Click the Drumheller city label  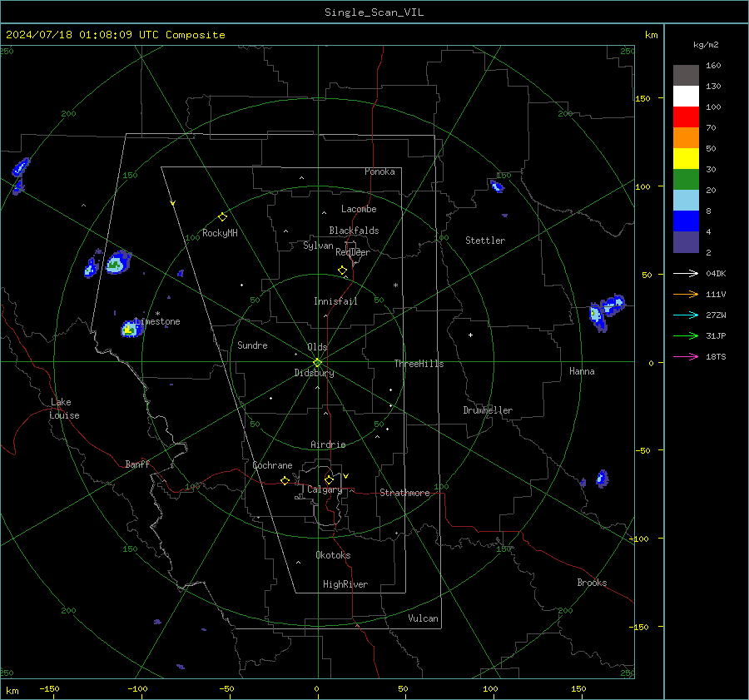[488, 410]
